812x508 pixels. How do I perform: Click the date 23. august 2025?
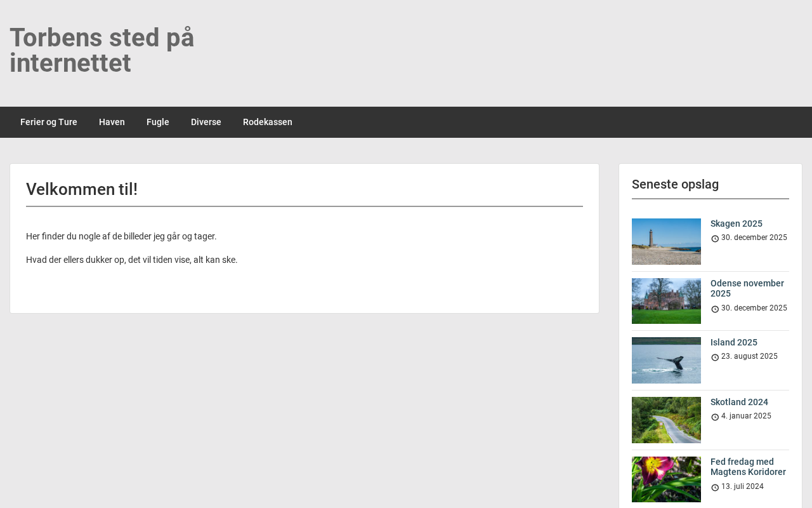pos(749,356)
